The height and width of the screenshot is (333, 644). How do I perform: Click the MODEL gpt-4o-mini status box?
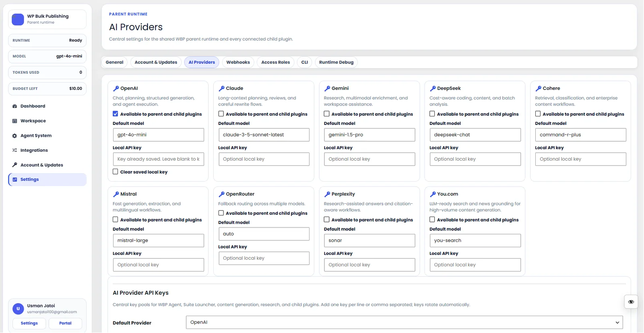[47, 56]
